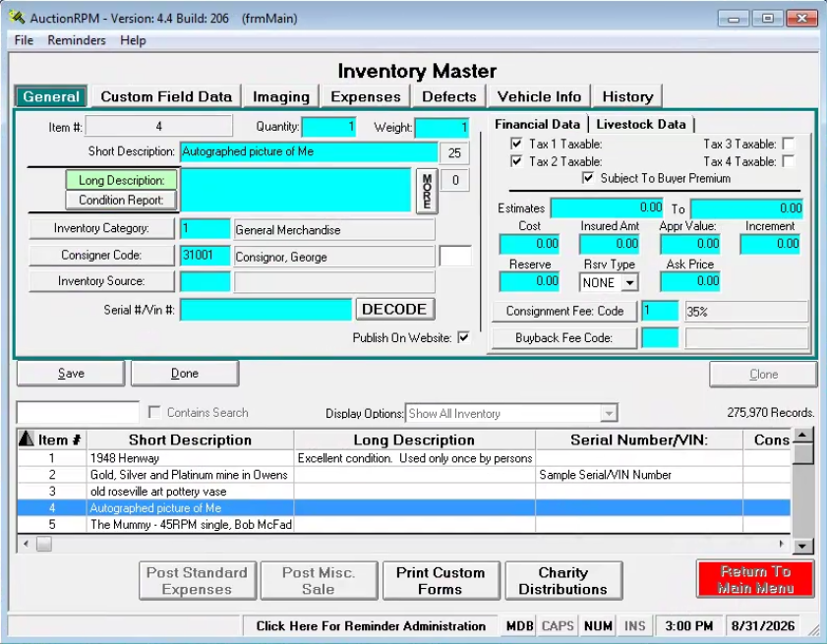Screen dimensions: 827x644
Task: Switch to the History tab
Action: 627,96
